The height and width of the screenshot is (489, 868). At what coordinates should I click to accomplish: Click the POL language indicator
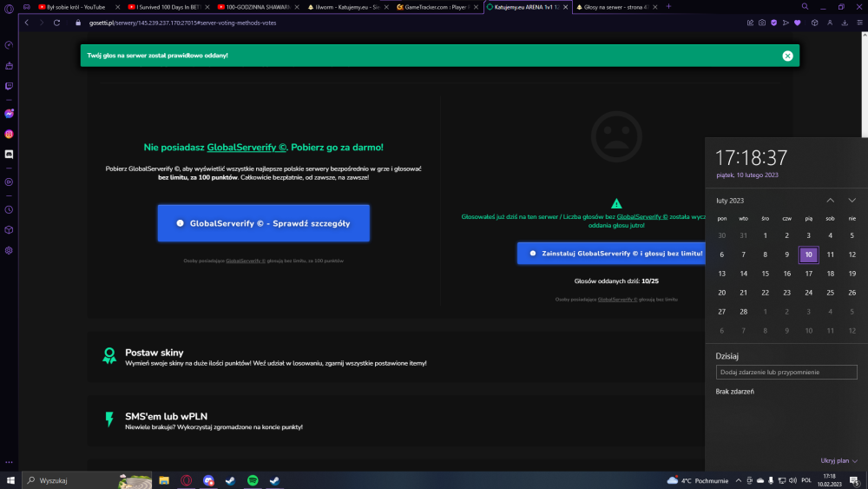coord(806,480)
